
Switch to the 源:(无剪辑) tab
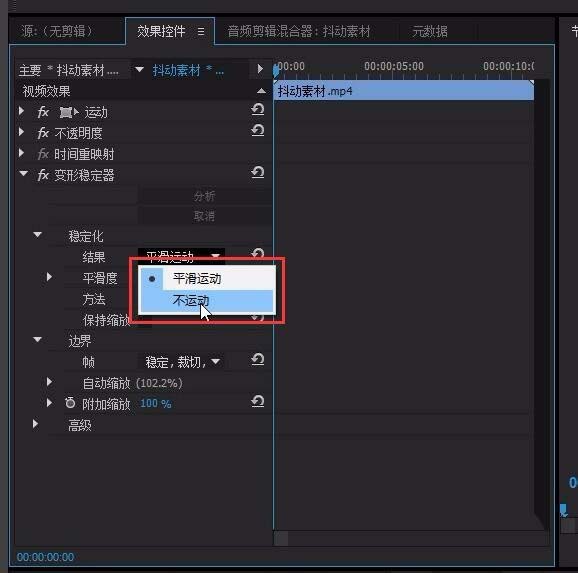57,31
